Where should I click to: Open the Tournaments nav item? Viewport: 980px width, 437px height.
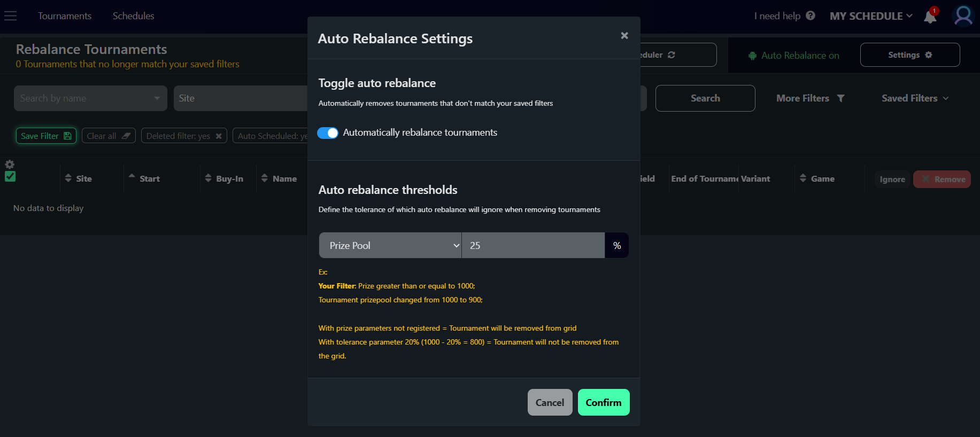(65, 16)
